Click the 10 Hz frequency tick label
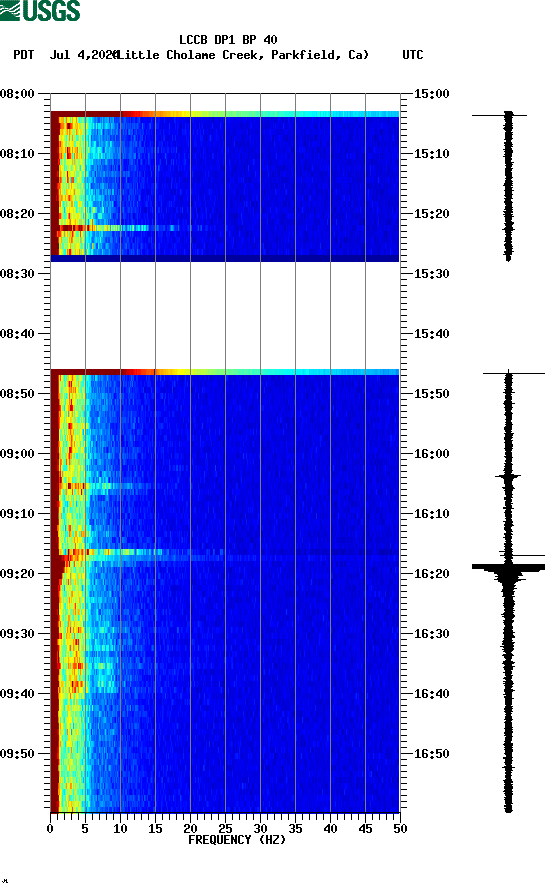The width and height of the screenshot is (552, 892). 120,829
